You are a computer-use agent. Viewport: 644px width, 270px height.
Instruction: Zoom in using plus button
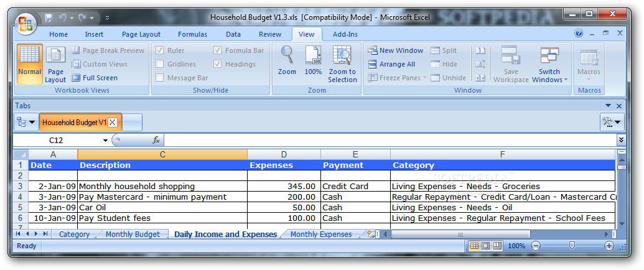tap(609, 246)
